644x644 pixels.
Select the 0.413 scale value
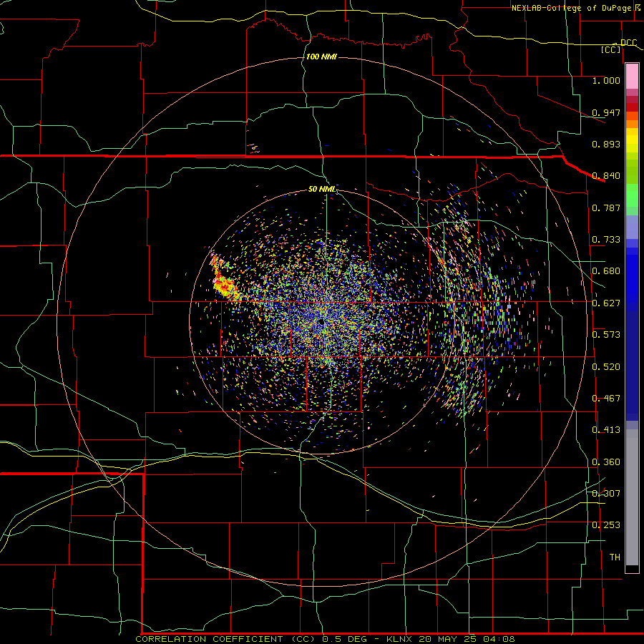pos(606,430)
